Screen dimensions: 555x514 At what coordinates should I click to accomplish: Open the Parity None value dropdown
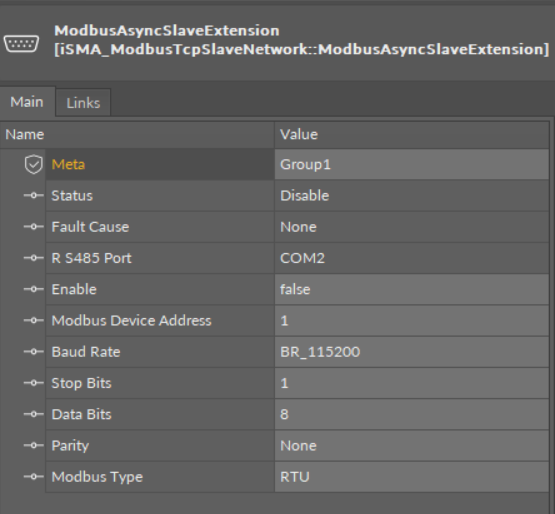coord(412,445)
